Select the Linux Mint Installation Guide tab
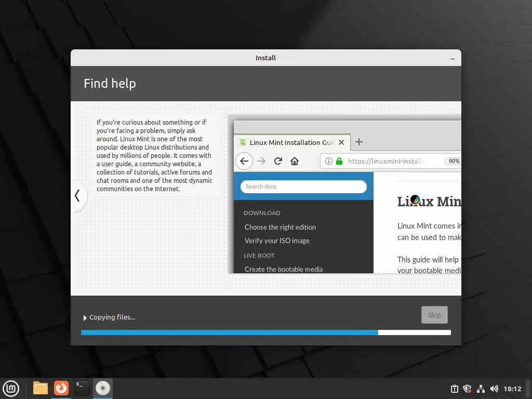The width and height of the screenshot is (532, 399). [292, 142]
